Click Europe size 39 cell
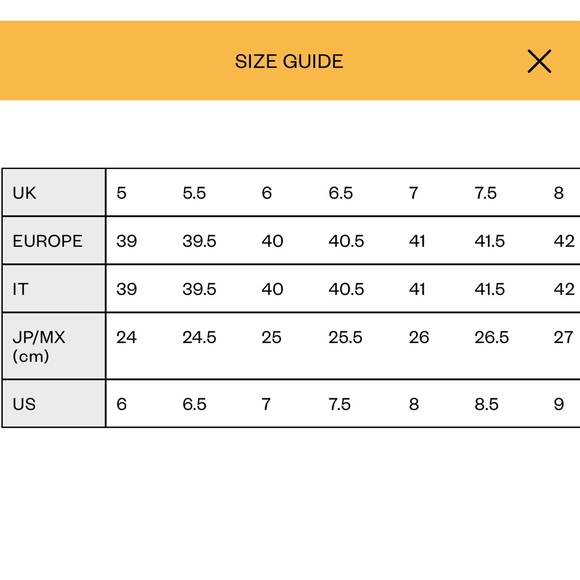 coord(127,241)
